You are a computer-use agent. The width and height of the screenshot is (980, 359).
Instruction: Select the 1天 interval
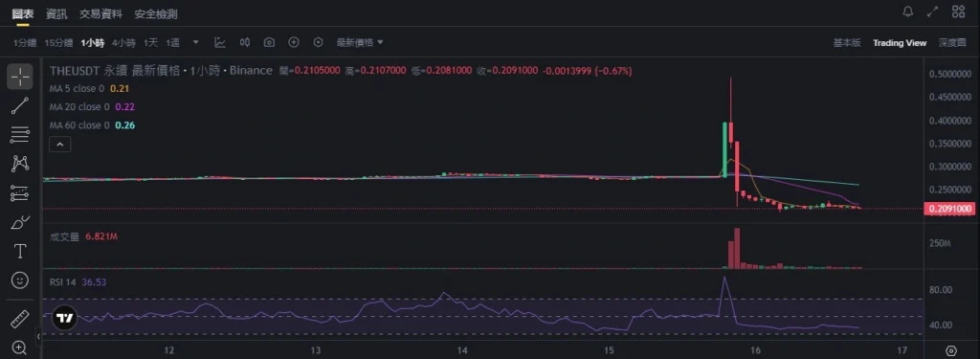point(150,42)
